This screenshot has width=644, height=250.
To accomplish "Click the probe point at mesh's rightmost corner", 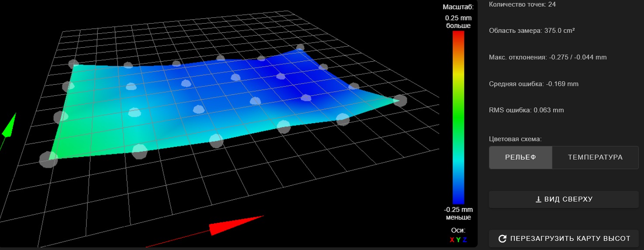I will point(400,101).
